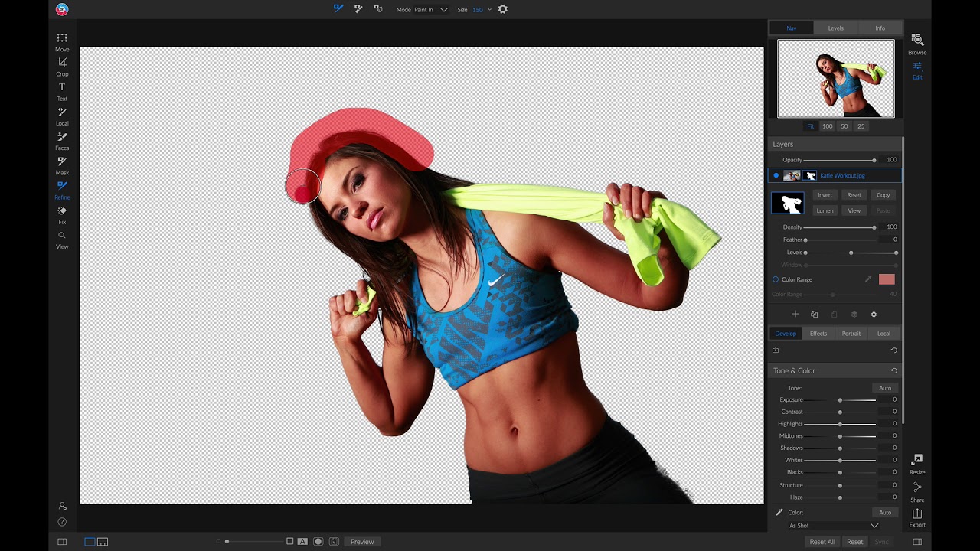Switch to filmstrip view mode
980x551 pixels.
pos(103,542)
